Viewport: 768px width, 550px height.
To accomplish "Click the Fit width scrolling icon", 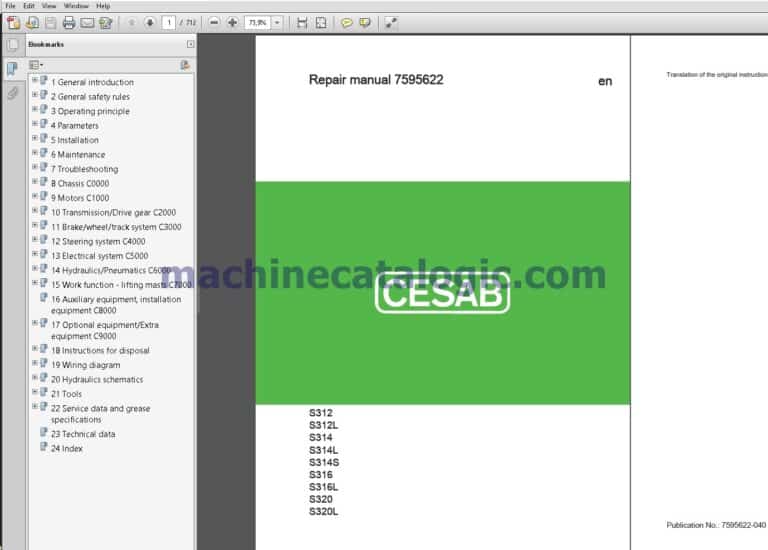I will pyautogui.click(x=302, y=23).
